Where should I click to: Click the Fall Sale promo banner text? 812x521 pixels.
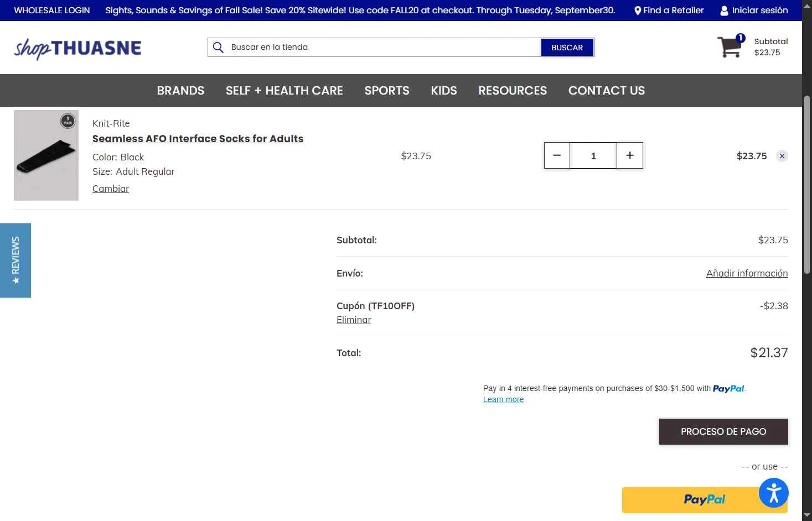pyautogui.click(x=360, y=11)
